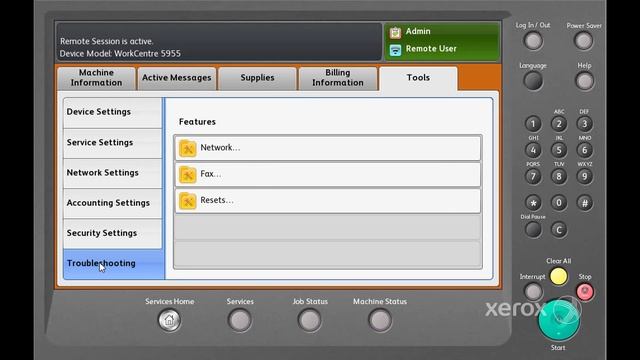Tap the keypad asterisk key
This screenshot has width=640, height=360.
click(533, 203)
